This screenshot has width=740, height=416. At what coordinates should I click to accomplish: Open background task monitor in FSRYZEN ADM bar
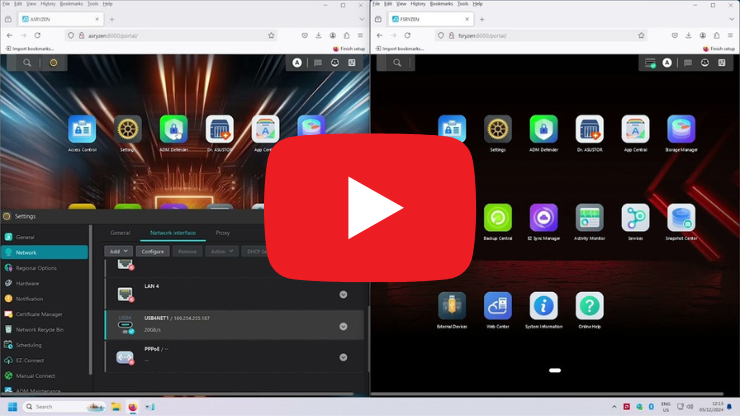click(650, 63)
